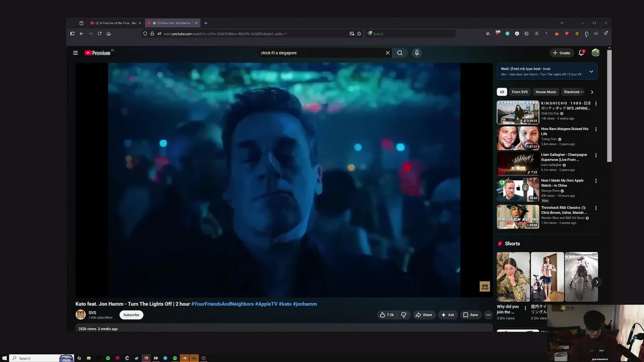Image resolution: width=644 pixels, height=362 pixels.
Task: Open File Explorer from the taskbar
Action: (89, 358)
